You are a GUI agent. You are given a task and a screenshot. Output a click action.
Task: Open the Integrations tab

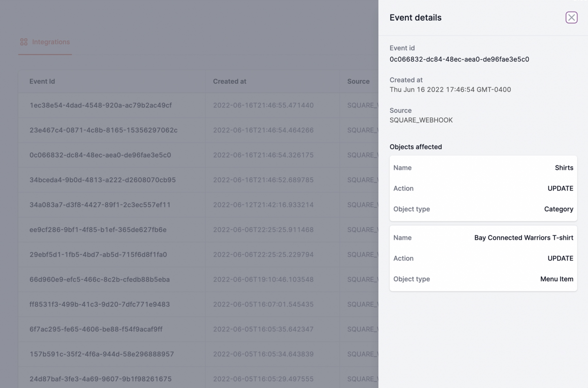(x=51, y=42)
